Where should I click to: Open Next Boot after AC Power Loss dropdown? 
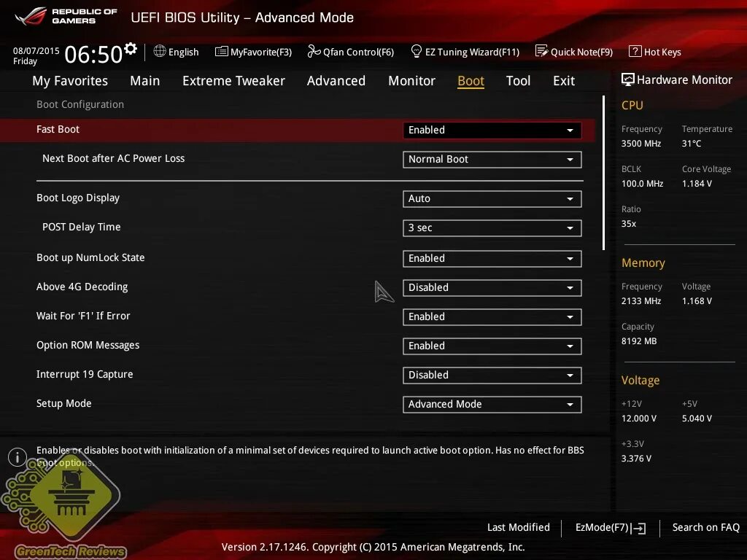click(x=492, y=160)
